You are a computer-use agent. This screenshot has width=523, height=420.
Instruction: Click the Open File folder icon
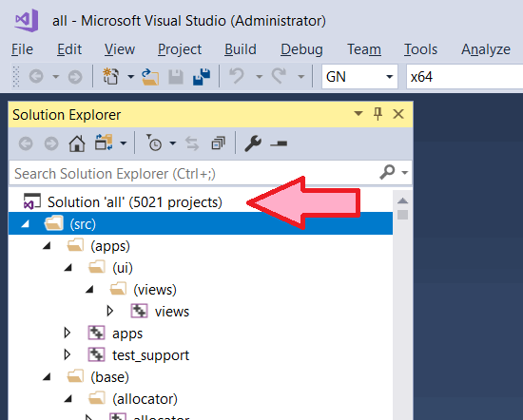(x=149, y=77)
